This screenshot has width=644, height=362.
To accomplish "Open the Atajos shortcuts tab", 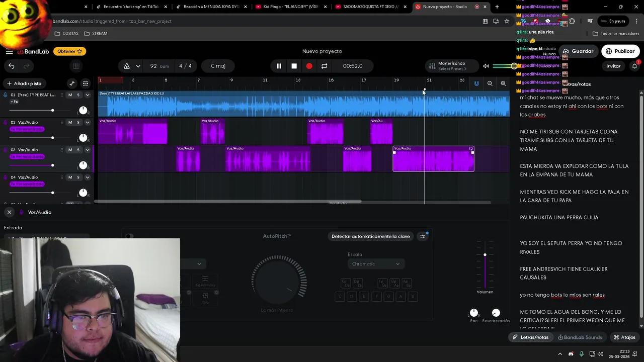I will coord(624,337).
